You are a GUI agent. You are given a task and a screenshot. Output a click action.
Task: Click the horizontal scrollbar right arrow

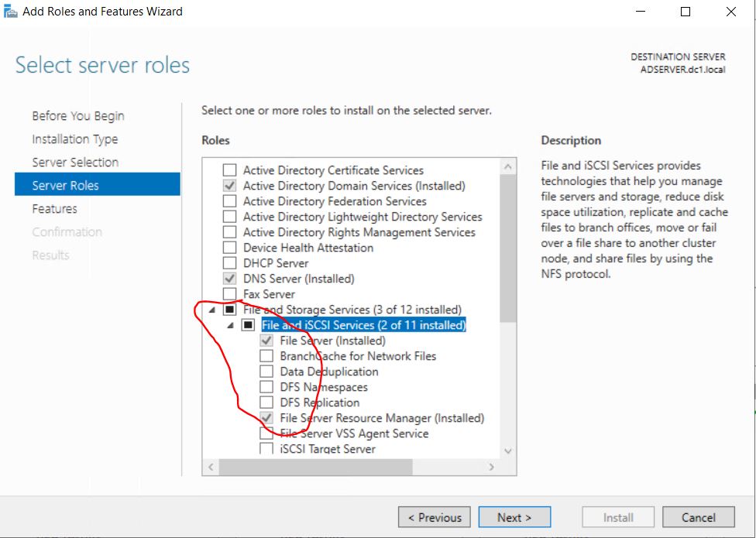491,466
